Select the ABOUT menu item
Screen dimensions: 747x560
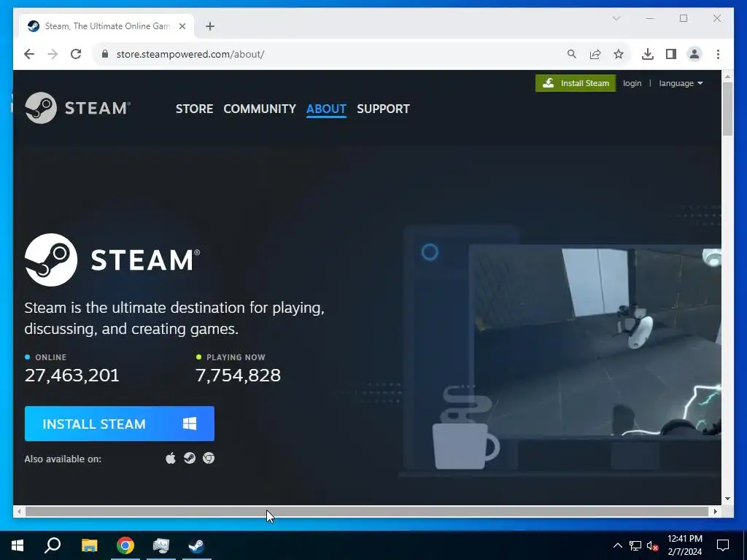[x=326, y=109]
